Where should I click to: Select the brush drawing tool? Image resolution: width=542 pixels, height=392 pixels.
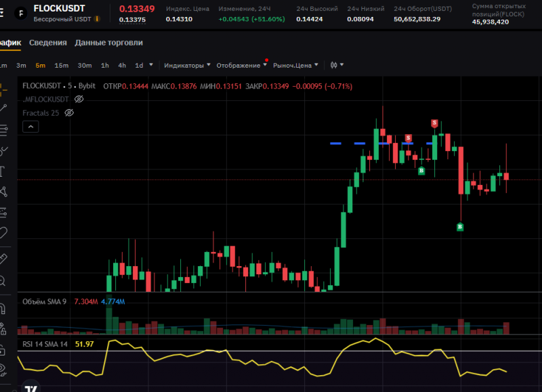click(3, 150)
